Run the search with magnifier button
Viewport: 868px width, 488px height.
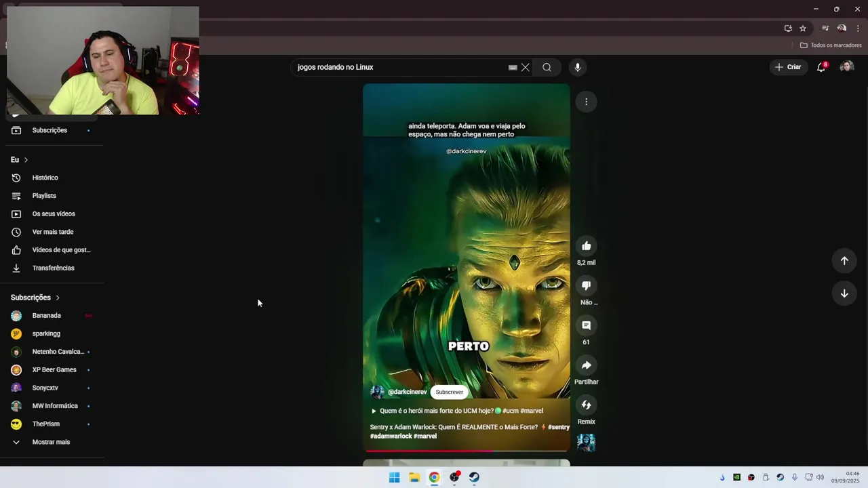(x=547, y=67)
